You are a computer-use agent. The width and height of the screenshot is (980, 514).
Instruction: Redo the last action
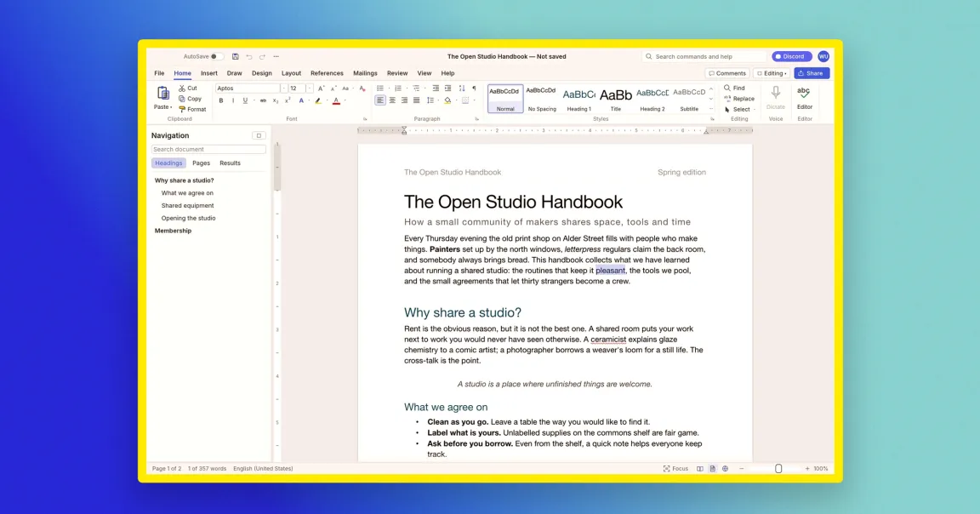tap(263, 56)
